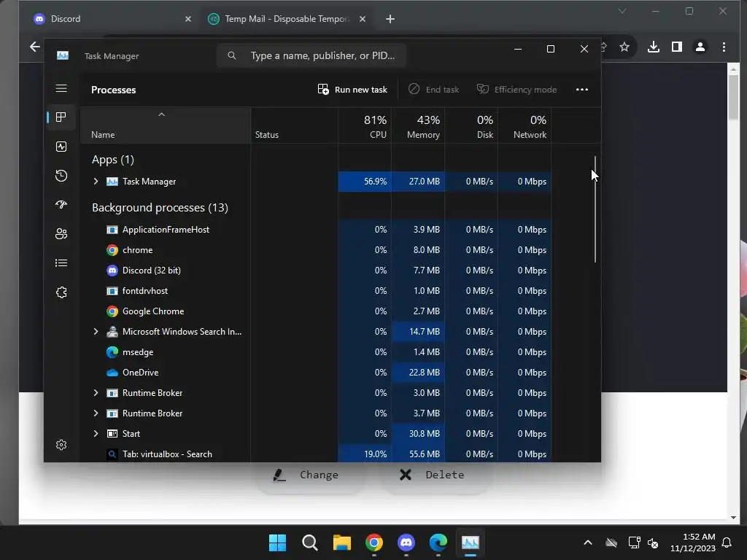
Task: Open Chrome tab search dropdown arrow
Action: pos(622,11)
